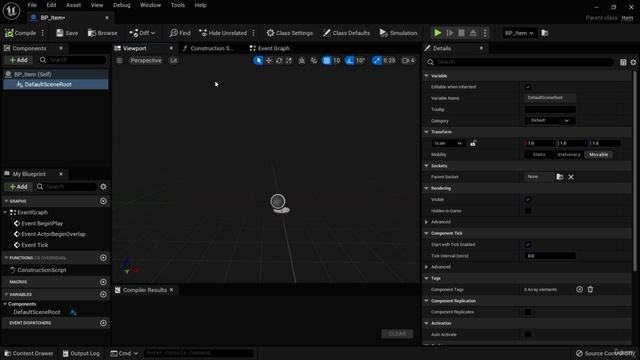Open My Blueprint settings gear
640x360 pixels.
click(103, 187)
